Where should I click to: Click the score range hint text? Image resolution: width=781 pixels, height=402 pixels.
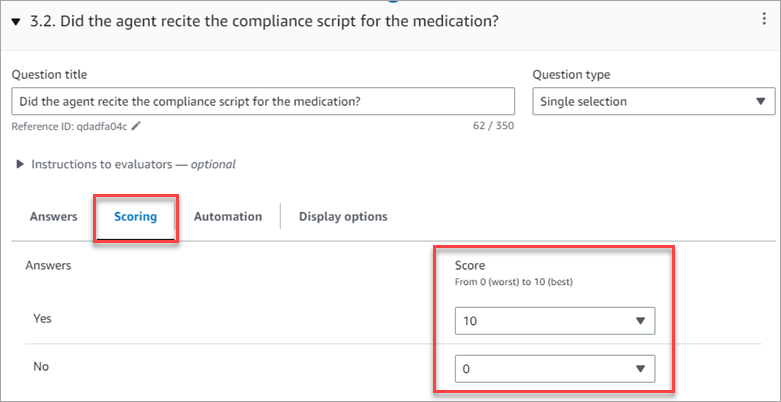512,282
